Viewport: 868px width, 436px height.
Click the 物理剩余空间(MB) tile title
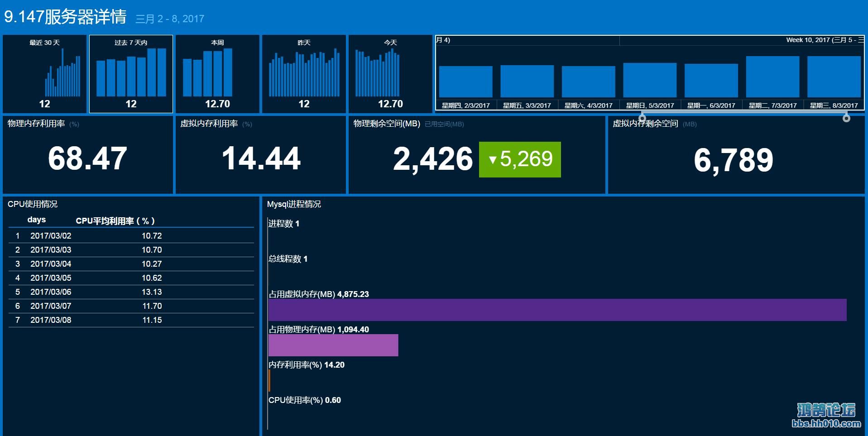(387, 124)
